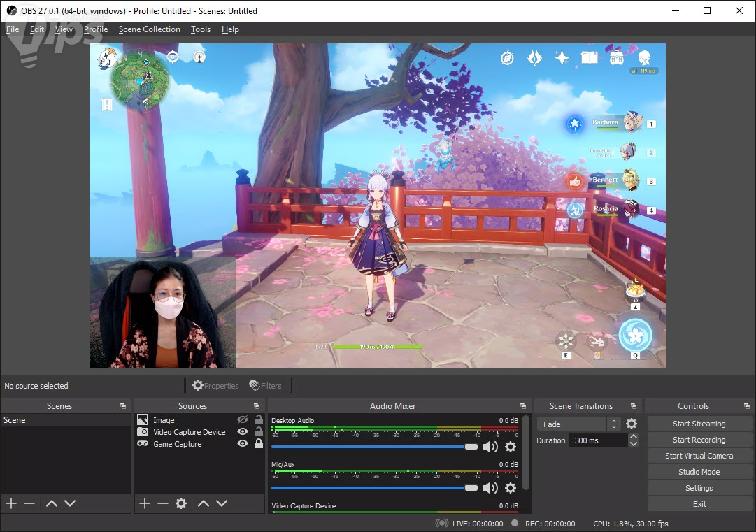Move selected source down in Sources
Image resolution: width=756 pixels, height=532 pixels.
click(x=222, y=503)
